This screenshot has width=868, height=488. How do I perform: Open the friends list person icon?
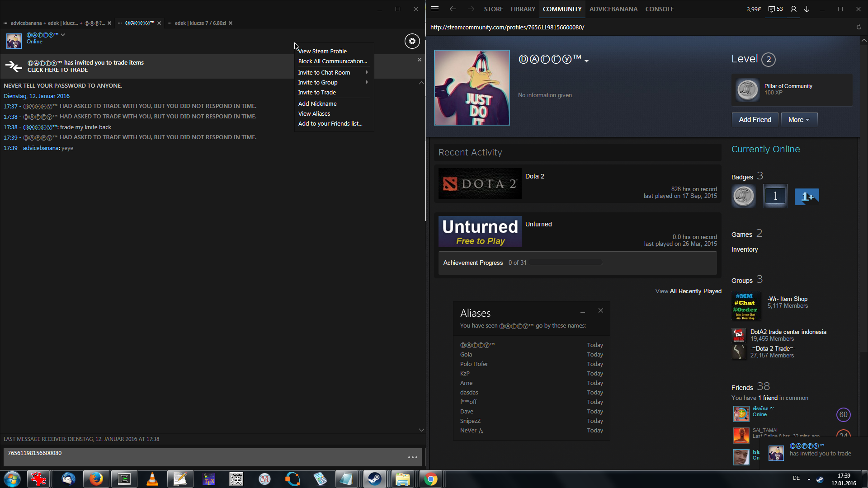coord(793,9)
